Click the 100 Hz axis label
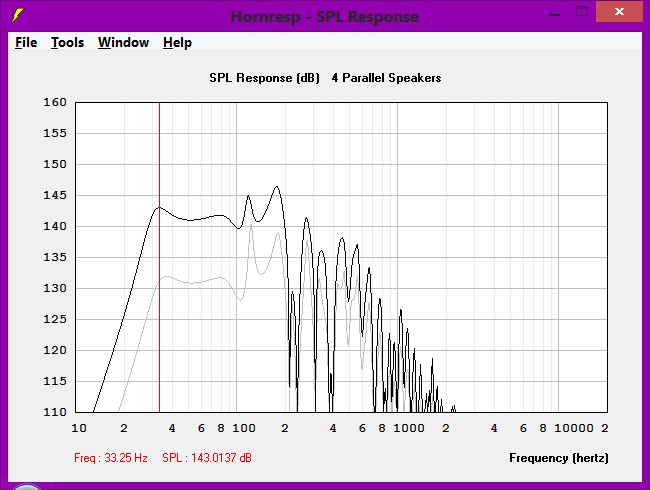 click(244, 428)
